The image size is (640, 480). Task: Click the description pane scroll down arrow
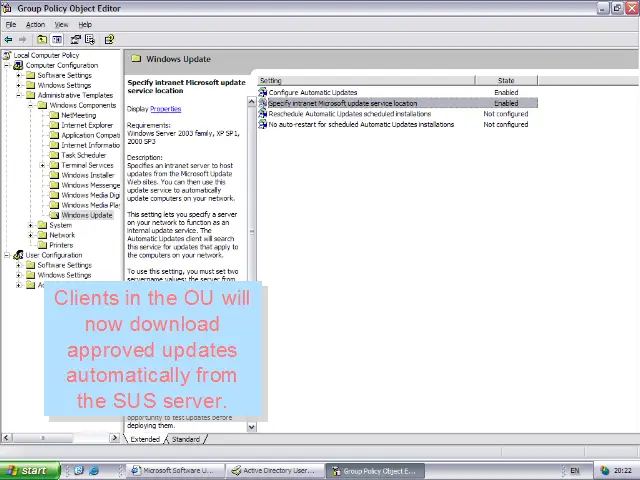251,427
